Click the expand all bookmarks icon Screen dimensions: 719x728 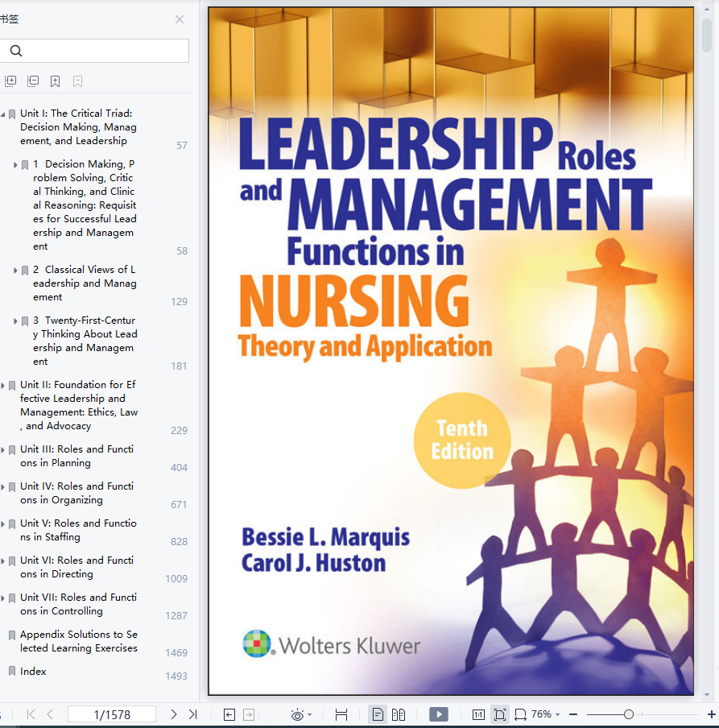[x=10, y=81]
